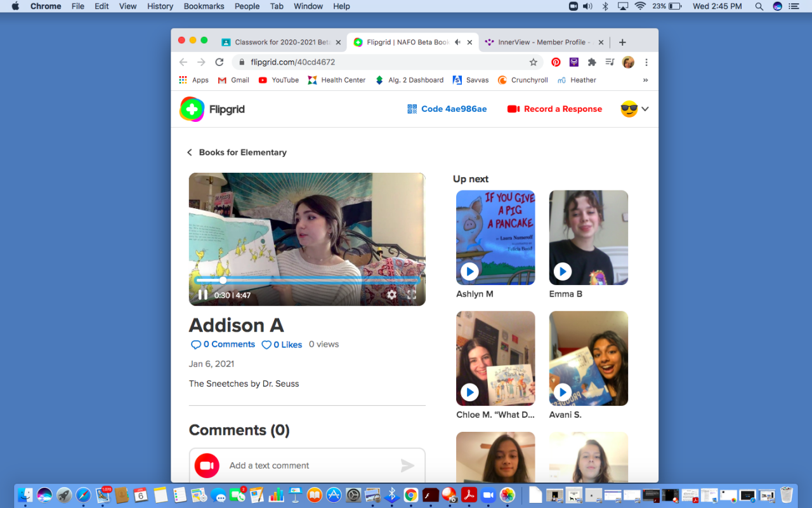Screen dimensions: 812x508
Task: Open the People menu
Action: pyautogui.click(x=247, y=6)
